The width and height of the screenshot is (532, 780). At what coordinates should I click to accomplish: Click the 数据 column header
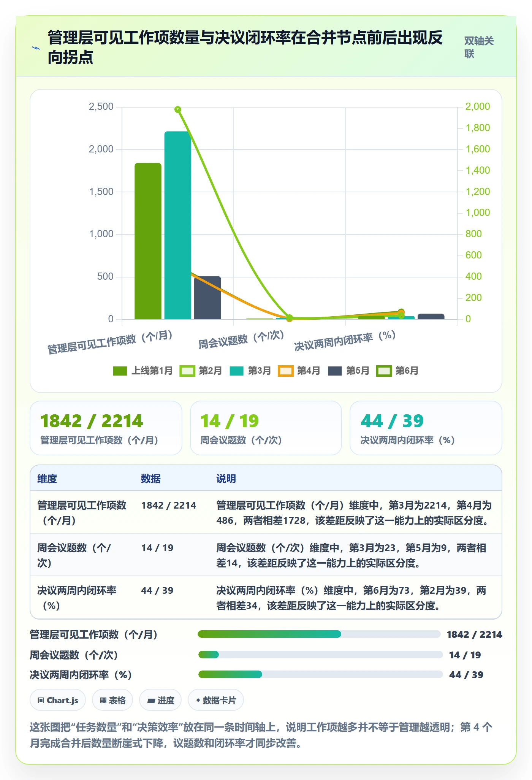(151, 479)
